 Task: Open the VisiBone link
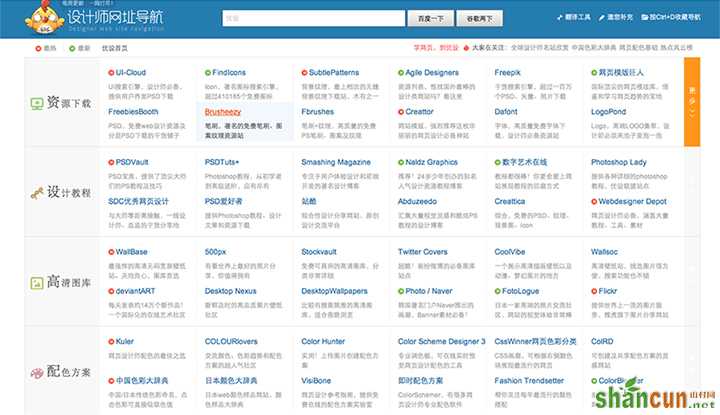pyautogui.click(x=316, y=381)
